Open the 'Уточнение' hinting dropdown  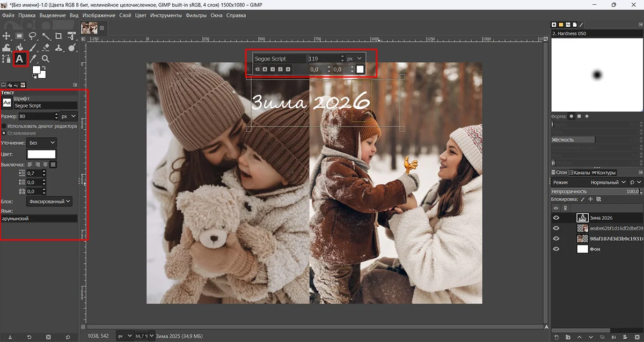pos(42,143)
